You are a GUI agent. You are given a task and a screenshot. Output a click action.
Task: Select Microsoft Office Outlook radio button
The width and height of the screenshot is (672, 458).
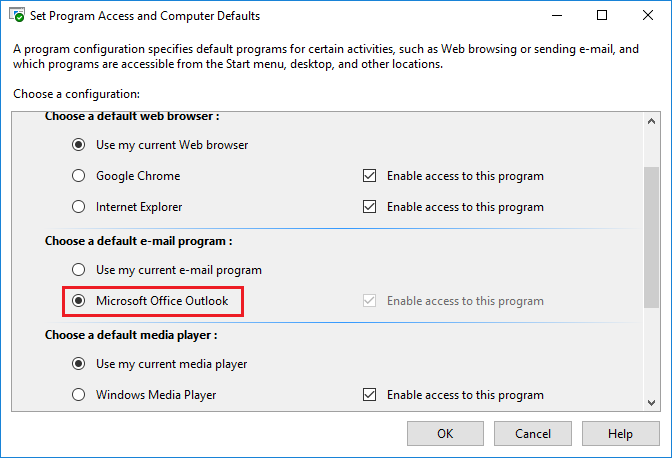(x=78, y=301)
